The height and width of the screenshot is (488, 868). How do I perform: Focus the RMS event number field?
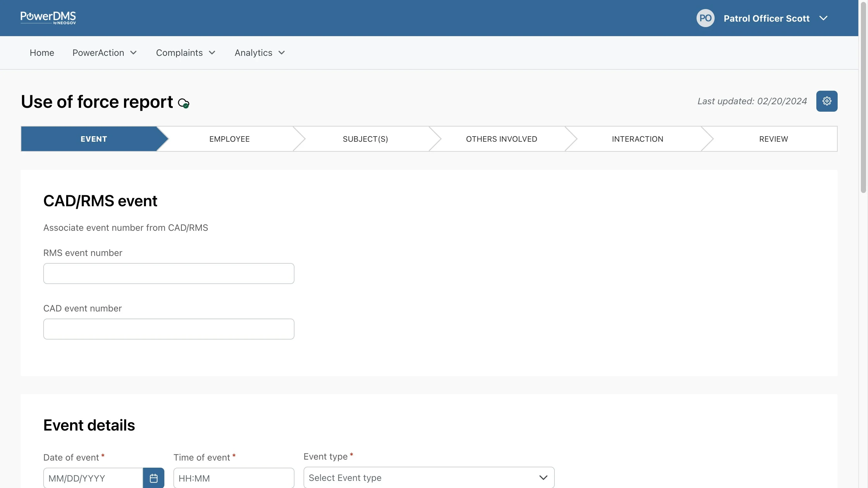pyautogui.click(x=169, y=273)
